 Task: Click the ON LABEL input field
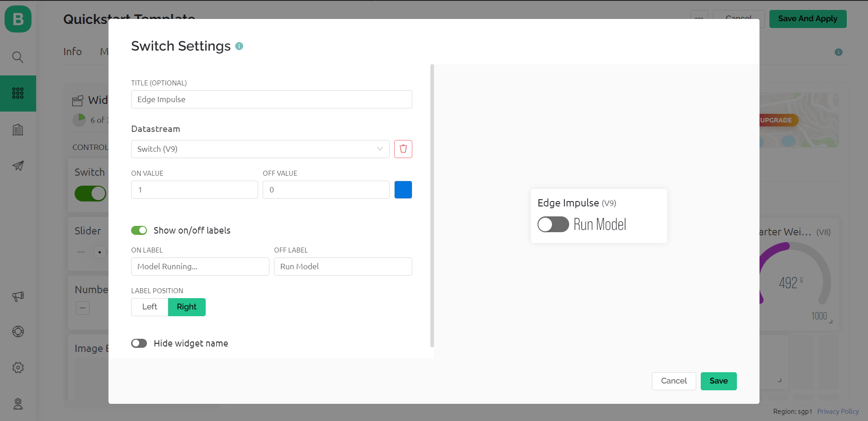pyautogui.click(x=200, y=267)
